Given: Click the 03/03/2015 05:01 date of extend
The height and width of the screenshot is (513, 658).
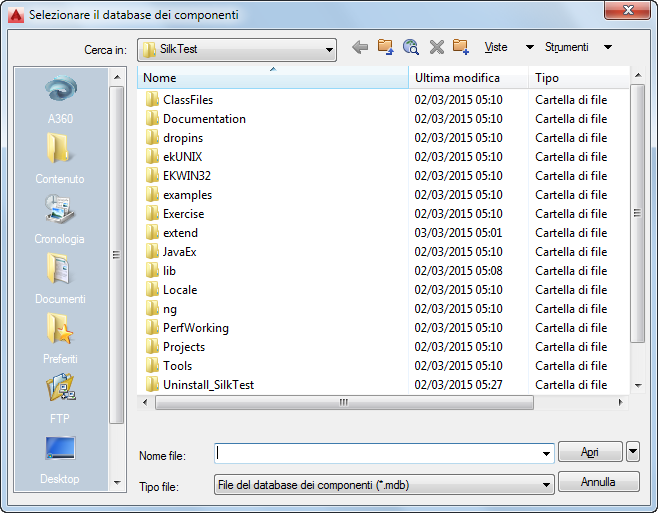Looking at the screenshot, I should (x=458, y=233).
